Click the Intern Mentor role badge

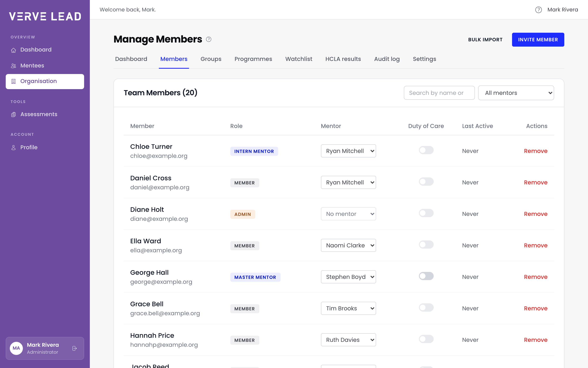[254, 151]
